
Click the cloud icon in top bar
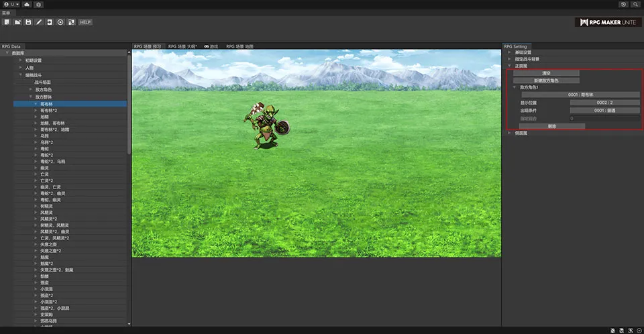pyautogui.click(x=26, y=4)
